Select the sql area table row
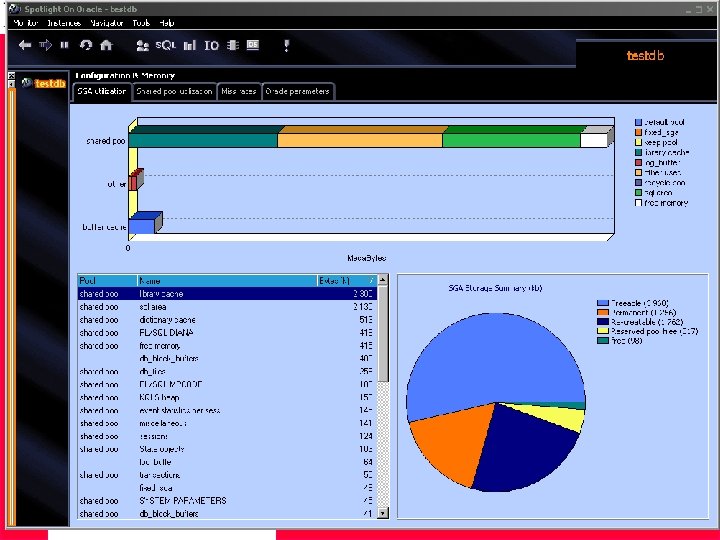Image resolution: width=720 pixels, height=540 pixels. coord(227,307)
